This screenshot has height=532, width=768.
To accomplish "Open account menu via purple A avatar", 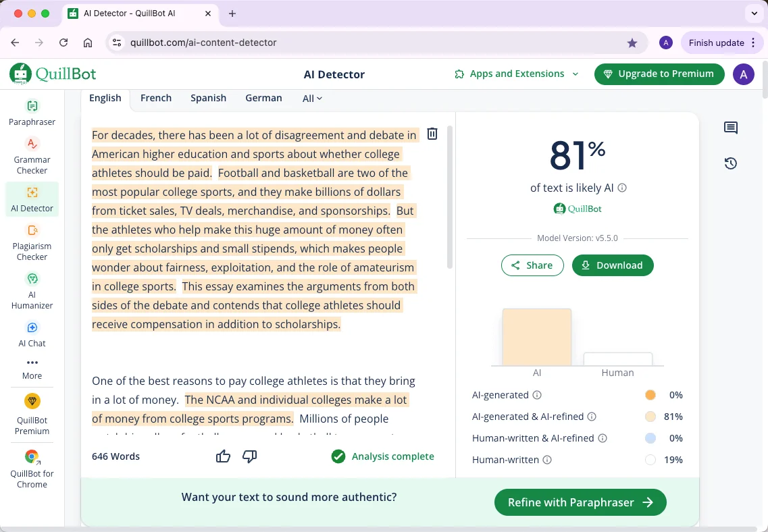I will (x=743, y=74).
